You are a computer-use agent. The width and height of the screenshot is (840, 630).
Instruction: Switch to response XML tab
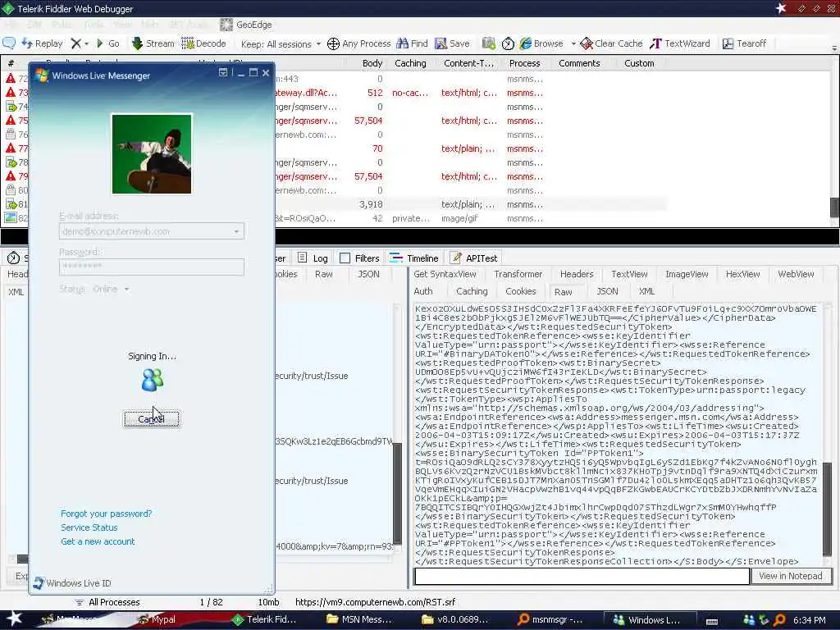pyautogui.click(x=646, y=291)
